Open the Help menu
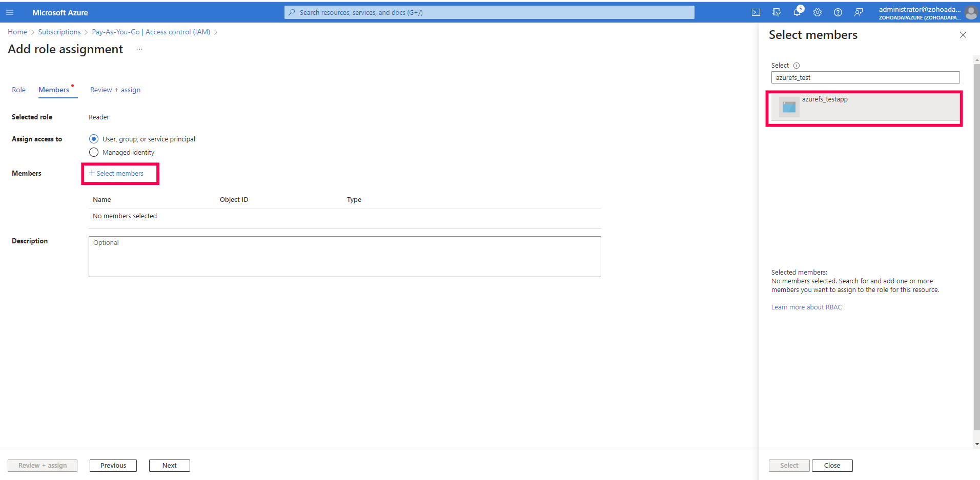The height and width of the screenshot is (480, 980). [x=838, y=12]
